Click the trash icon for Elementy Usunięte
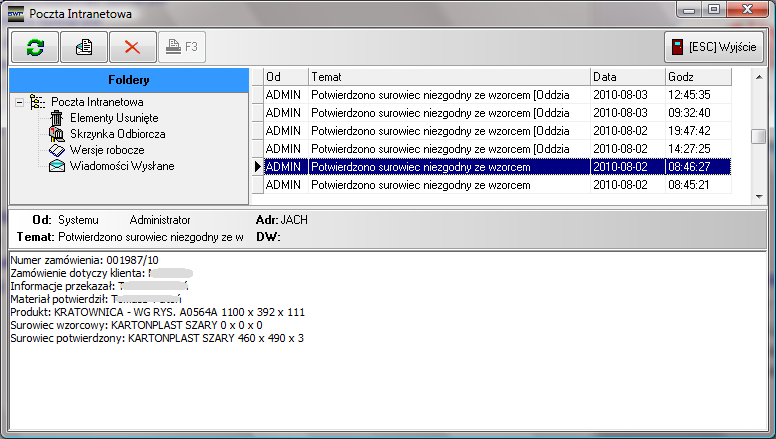The width and height of the screenshot is (776, 439). click(x=57, y=118)
